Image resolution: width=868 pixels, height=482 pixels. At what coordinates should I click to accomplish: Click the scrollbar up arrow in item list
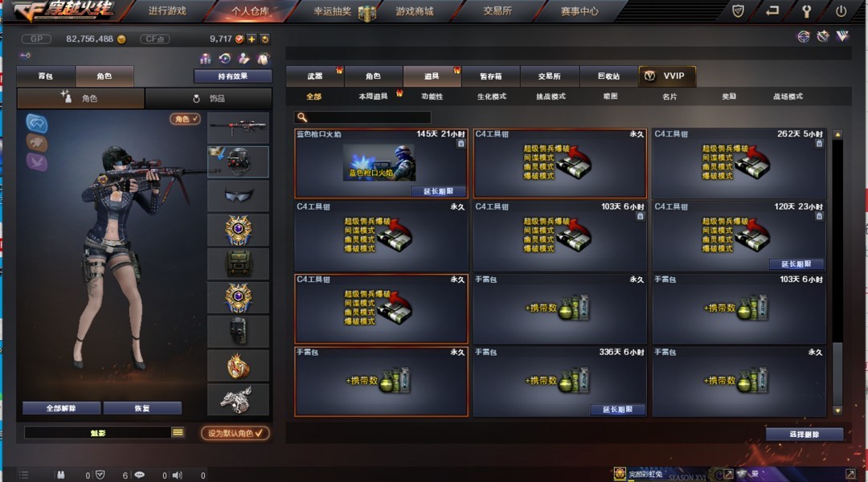tap(837, 134)
